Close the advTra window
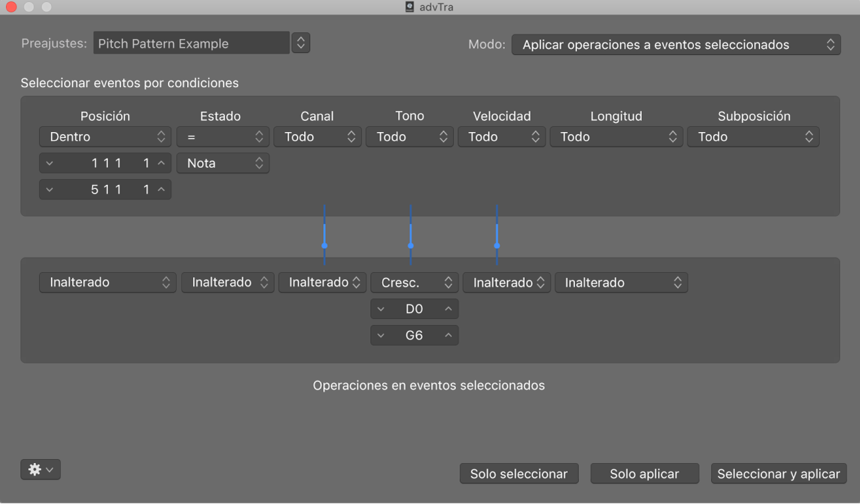Image resolution: width=860 pixels, height=504 pixels. point(11,7)
